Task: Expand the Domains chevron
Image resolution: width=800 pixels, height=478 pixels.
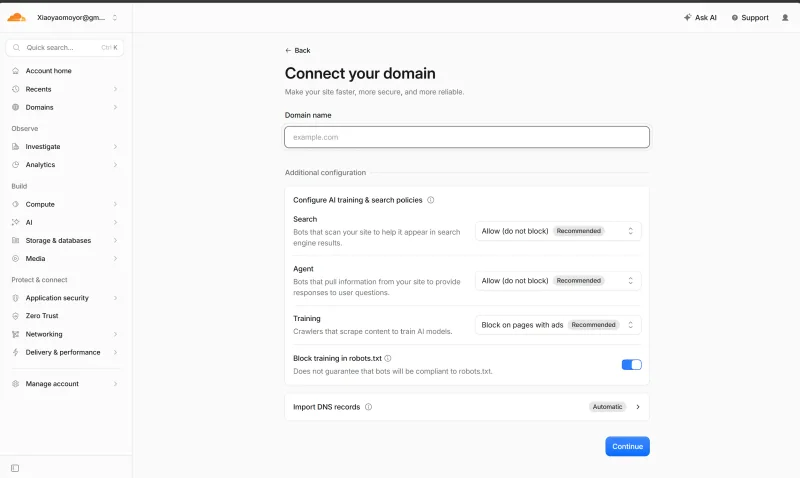Action: pos(115,107)
